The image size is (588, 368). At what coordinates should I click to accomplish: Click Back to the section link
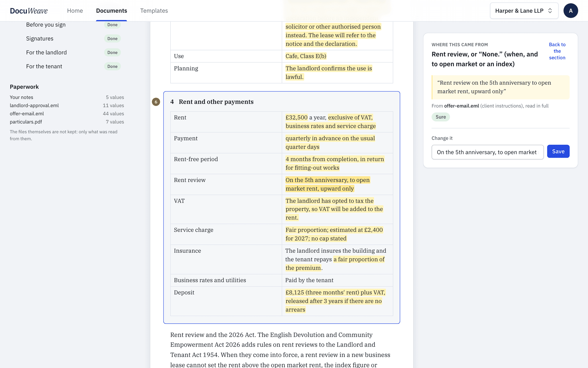557,51
